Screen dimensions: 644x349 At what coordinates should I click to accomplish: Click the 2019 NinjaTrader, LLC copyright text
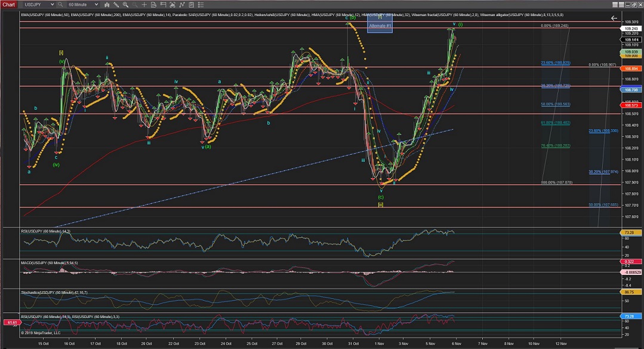click(41, 333)
